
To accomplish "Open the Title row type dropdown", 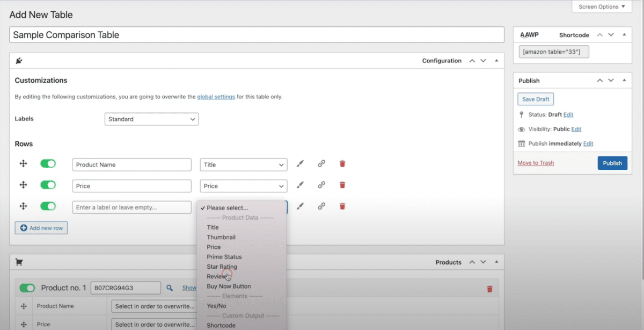I will pos(244,164).
